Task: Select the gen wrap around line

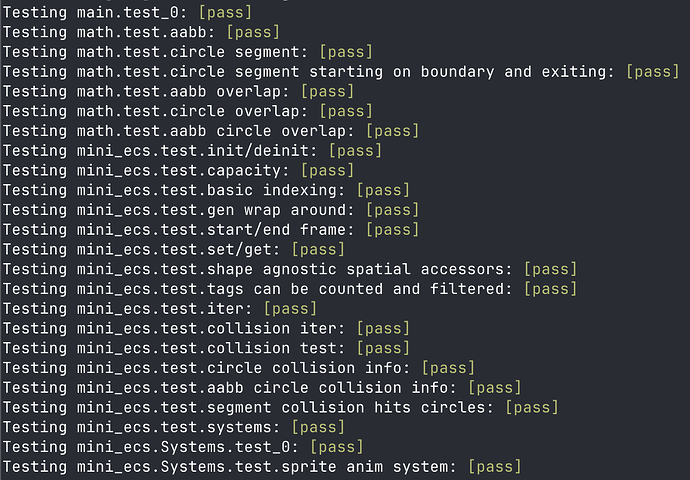Action: point(211,210)
